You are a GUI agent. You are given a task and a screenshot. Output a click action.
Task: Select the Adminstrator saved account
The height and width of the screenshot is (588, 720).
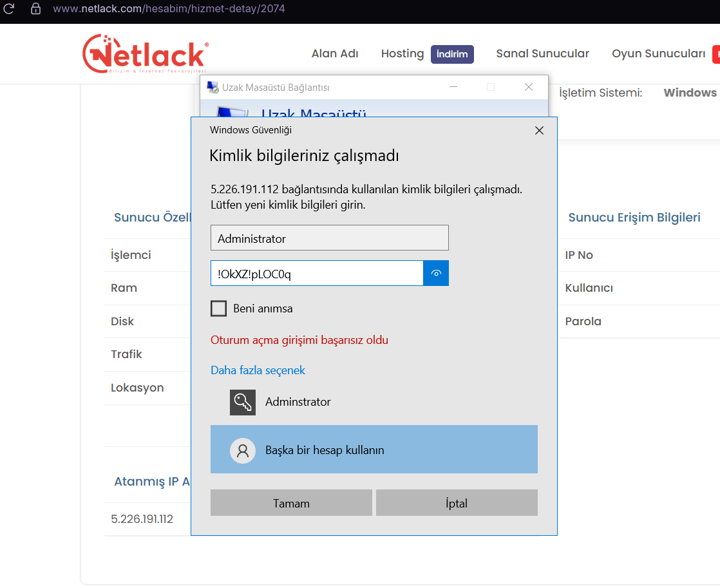click(x=374, y=403)
